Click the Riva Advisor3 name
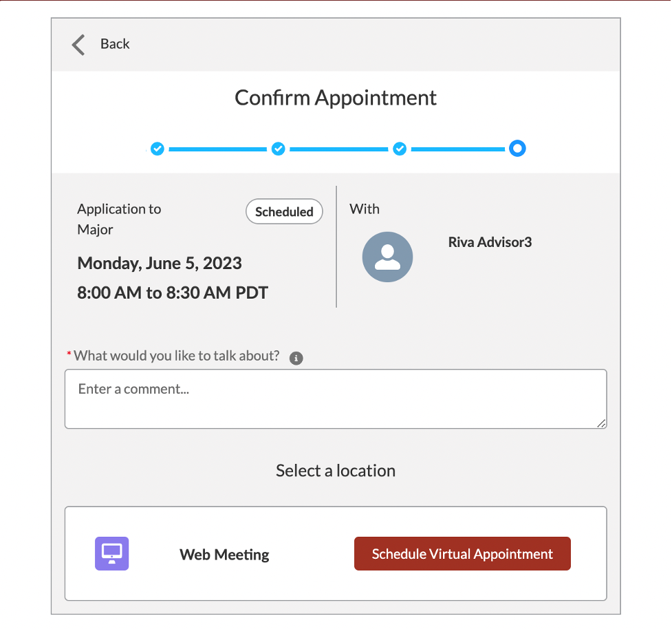This screenshot has height=629, width=672. point(490,242)
